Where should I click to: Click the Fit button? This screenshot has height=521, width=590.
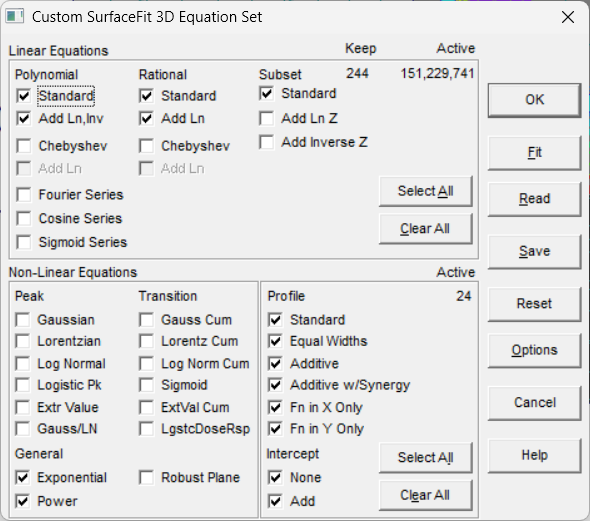pyautogui.click(x=534, y=153)
